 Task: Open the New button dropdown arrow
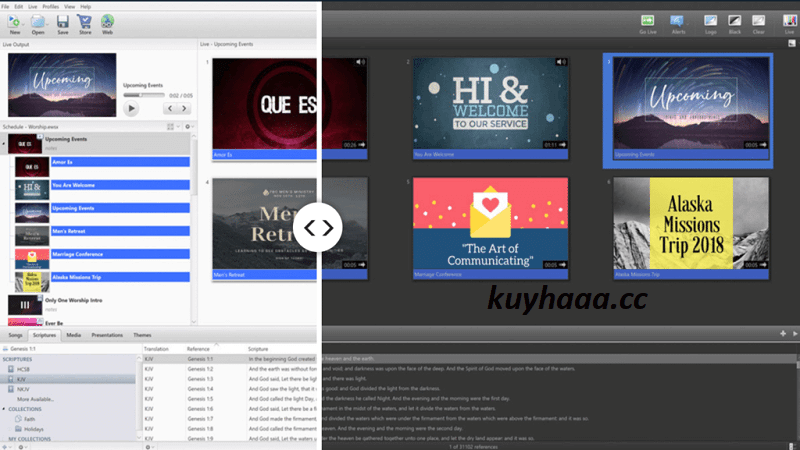23,24
